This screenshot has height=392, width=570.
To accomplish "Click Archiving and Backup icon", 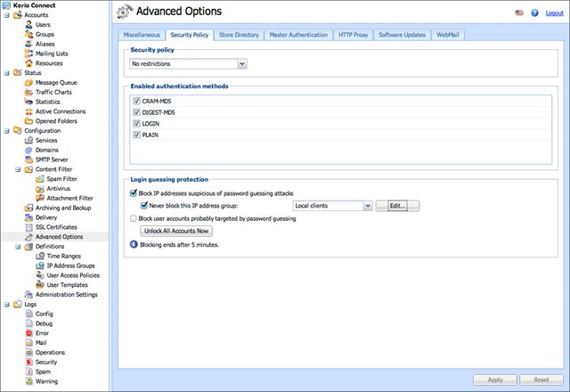I will [x=29, y=208].
